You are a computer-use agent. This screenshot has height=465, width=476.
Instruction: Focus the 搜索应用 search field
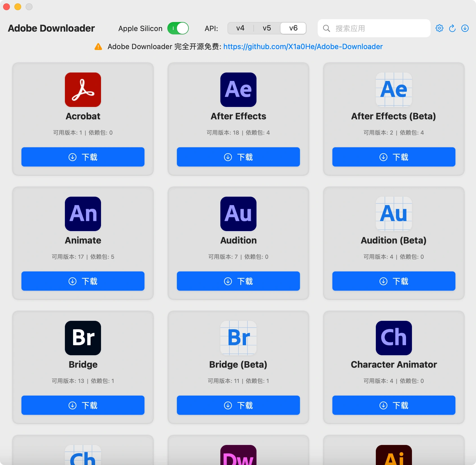[374, 28]
